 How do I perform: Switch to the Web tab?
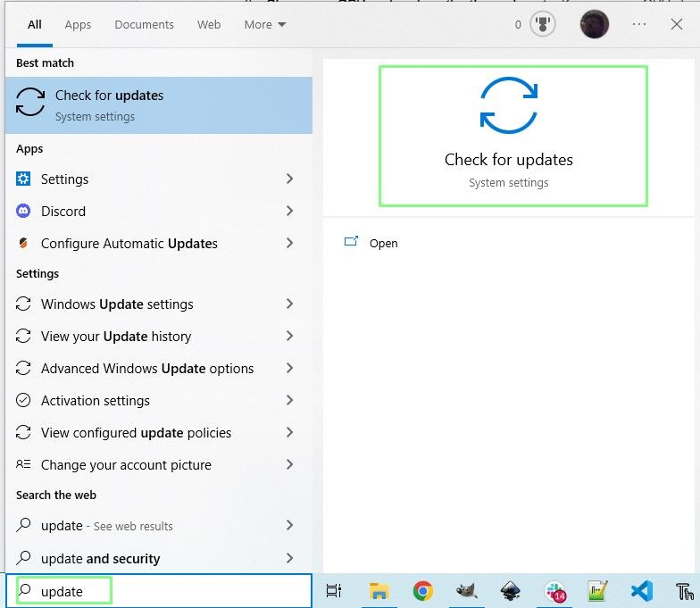209,25
